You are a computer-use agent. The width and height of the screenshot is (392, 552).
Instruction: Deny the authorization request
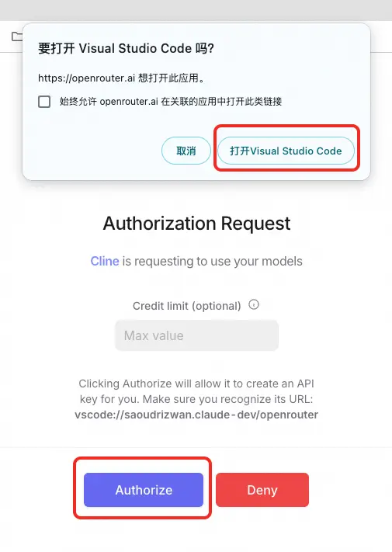point(262,490)
